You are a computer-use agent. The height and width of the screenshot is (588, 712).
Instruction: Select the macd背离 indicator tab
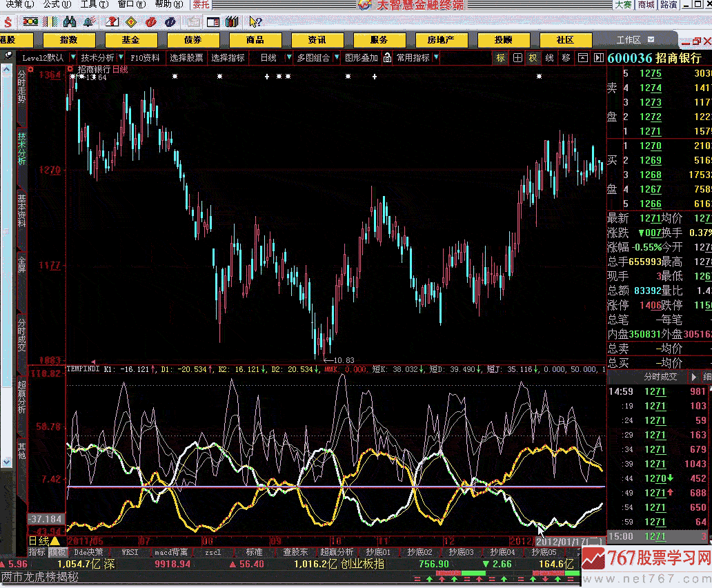click(171, 552)
